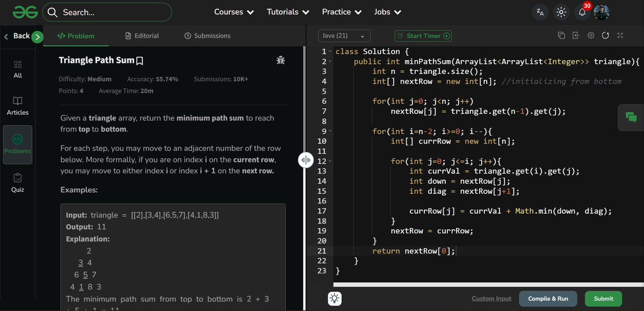Submit the solution
644x311 pixels.
603,298
